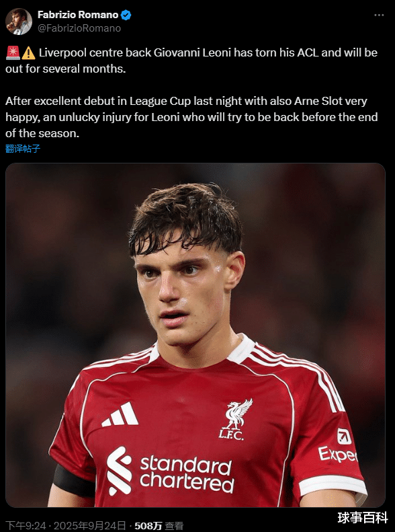Click the paragraph mentioning Arne Slot
This screenshot has width=395, height=532.
tap(191, 117)
